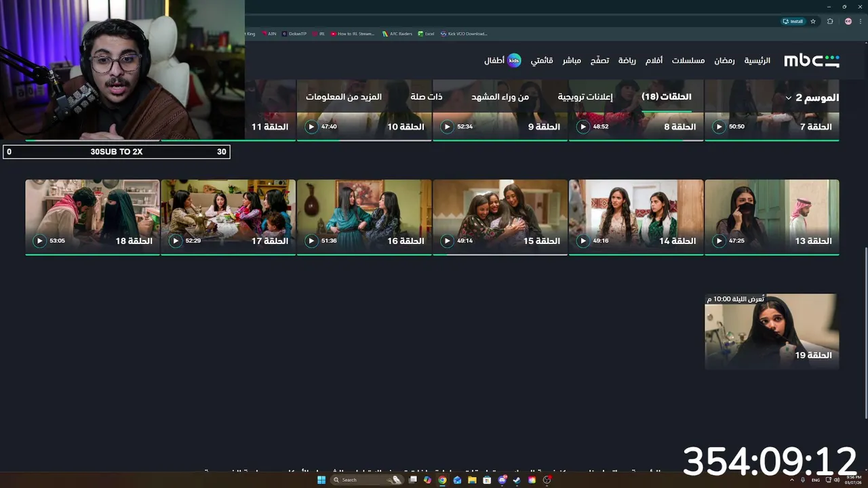Open the Kick VOD Download bookmark
This screenshot has width=868, height=488.
coord(464,34)
